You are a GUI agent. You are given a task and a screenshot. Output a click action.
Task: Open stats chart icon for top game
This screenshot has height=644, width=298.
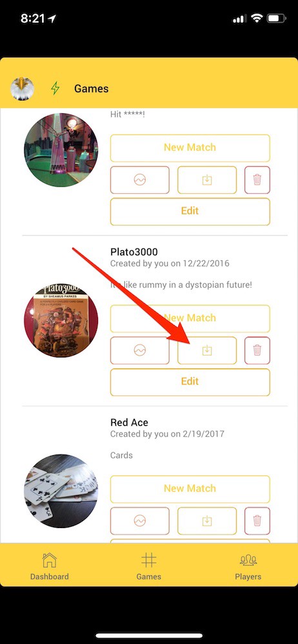tap(140, 180)
